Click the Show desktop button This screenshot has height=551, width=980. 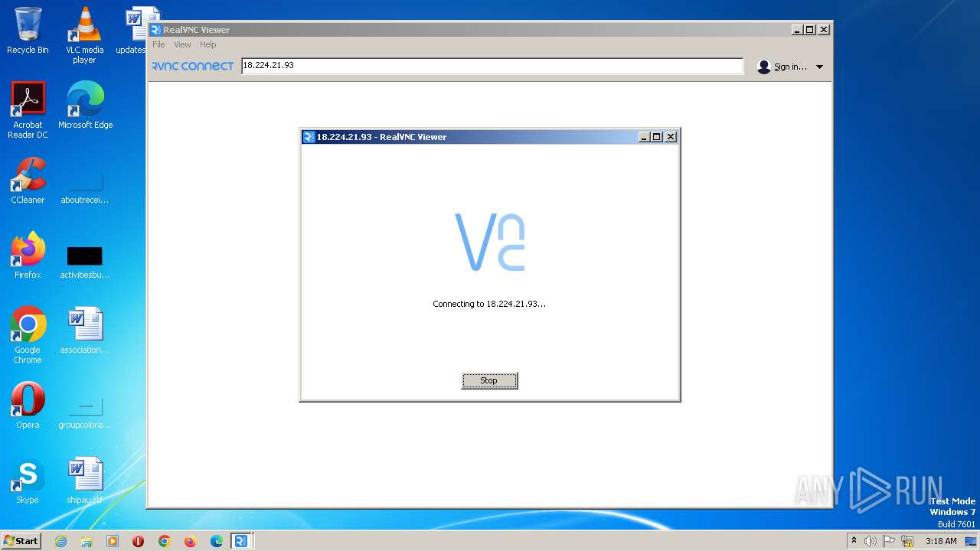pos(971,541)
